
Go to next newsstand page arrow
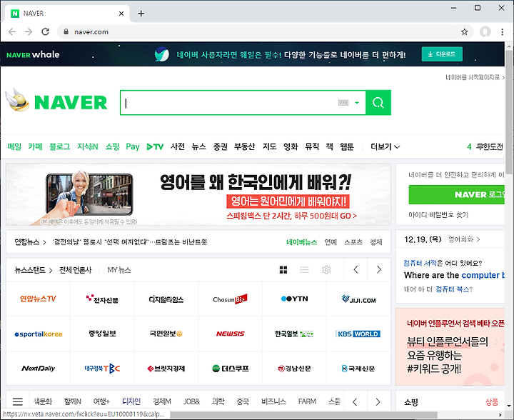point(379,269)
